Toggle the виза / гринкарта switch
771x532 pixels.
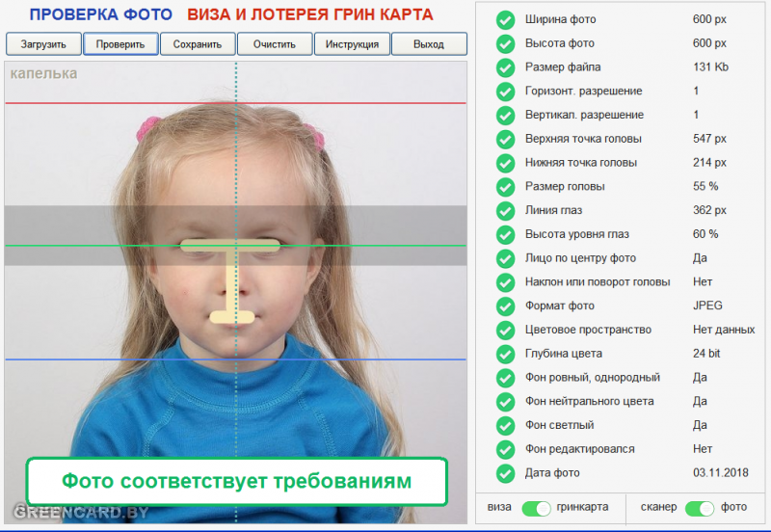[x=536, y=509]
